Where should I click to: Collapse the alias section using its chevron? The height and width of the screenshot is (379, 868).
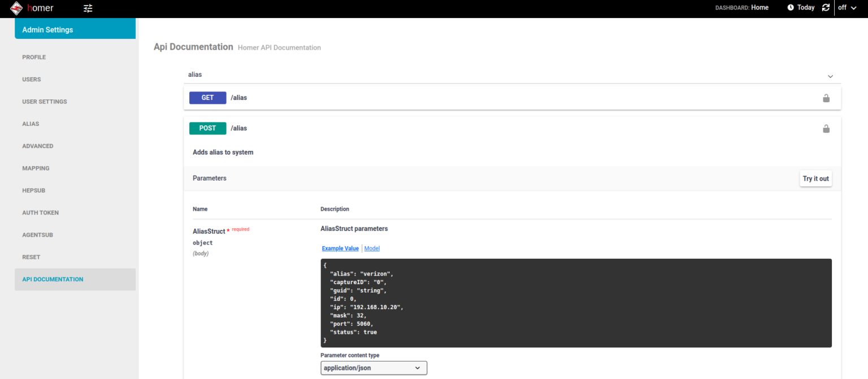tap(830, 76)
